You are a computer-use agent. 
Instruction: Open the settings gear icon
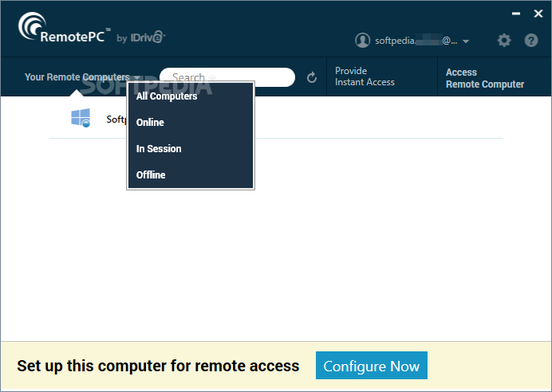tap(504, 41)
